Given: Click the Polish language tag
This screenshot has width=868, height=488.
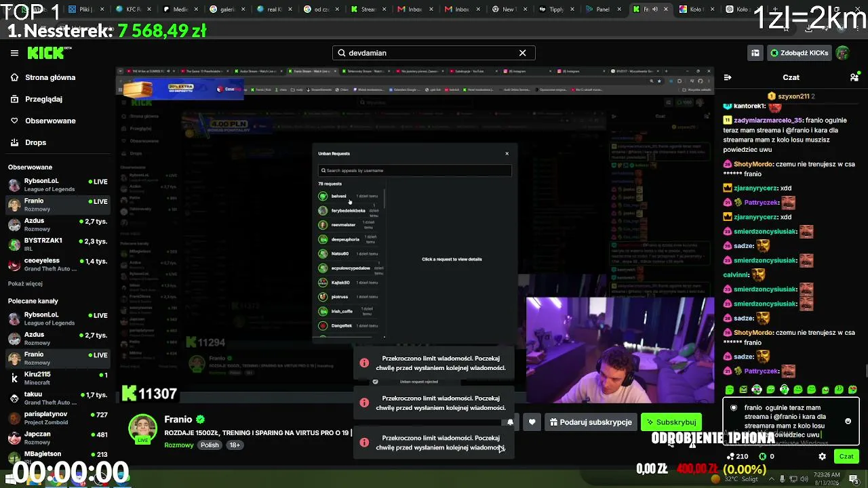Looking at the screenshot, I should click(210, 445).
